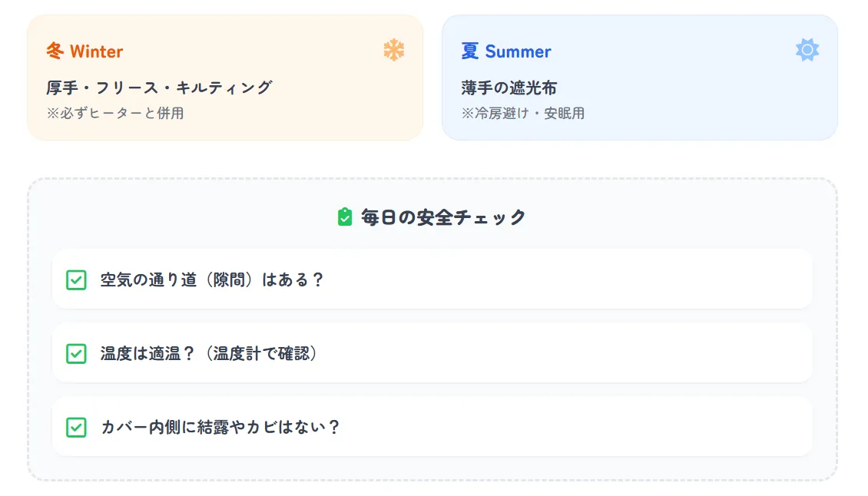868x496 pixels.
Task: Click the 毎日の安全チェック heading text
Action: (x=443, y=217)
